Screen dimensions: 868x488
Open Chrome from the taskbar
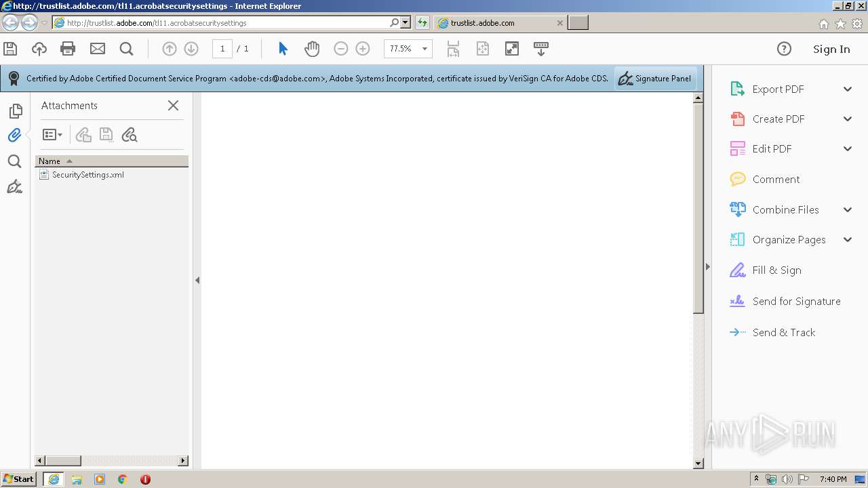[x=123, y=479]
